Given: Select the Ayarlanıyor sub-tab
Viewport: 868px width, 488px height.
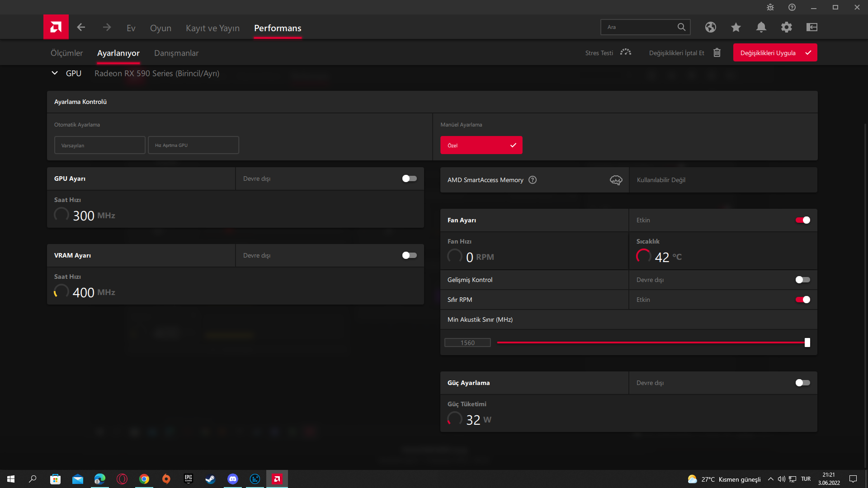Looking at the screenshot, I should 118,53.
